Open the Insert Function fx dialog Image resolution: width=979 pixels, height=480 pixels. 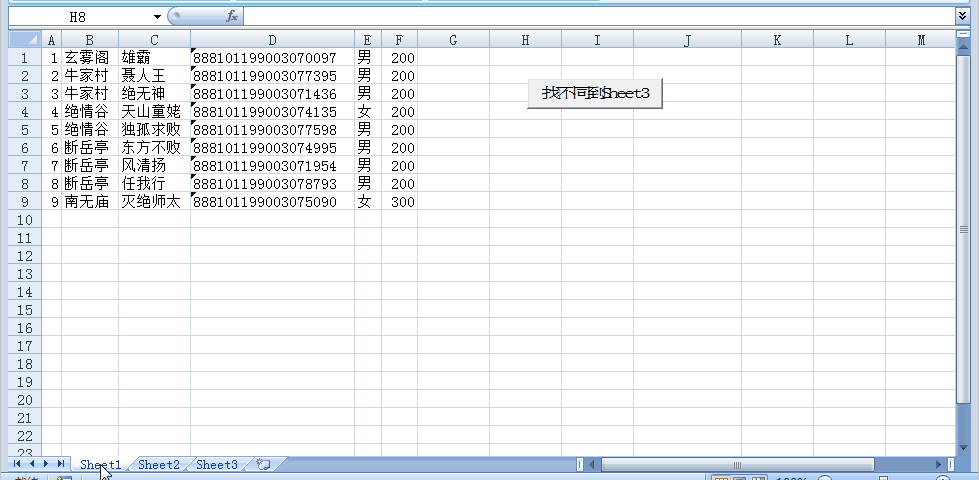click(x=232, y=17)
